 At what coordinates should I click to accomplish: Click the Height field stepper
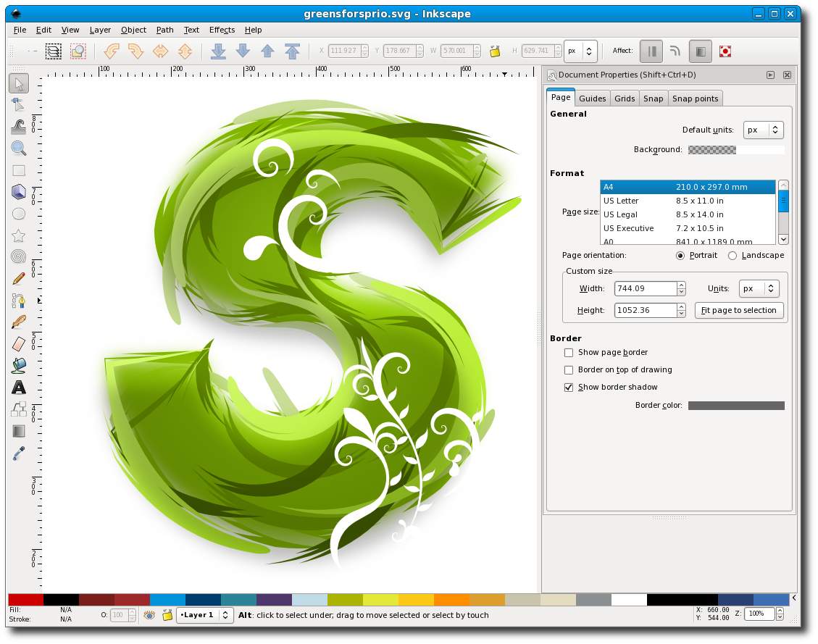[681, 310]
